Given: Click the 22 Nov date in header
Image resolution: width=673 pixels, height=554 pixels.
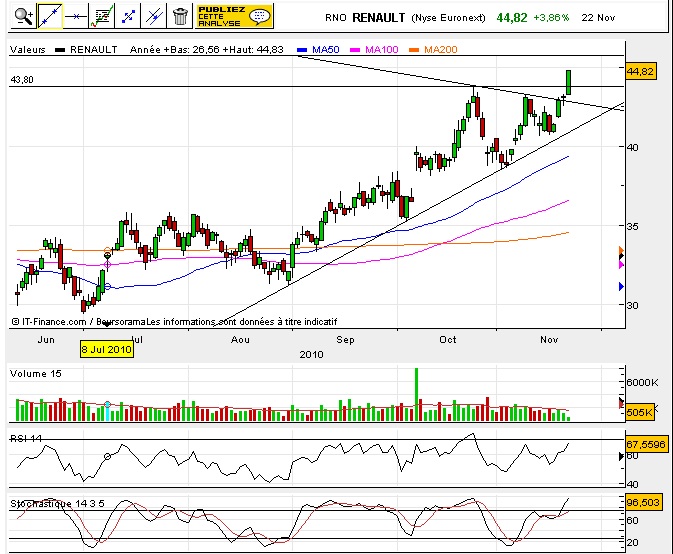Looking at the screenshot, I should click(598, 18).
